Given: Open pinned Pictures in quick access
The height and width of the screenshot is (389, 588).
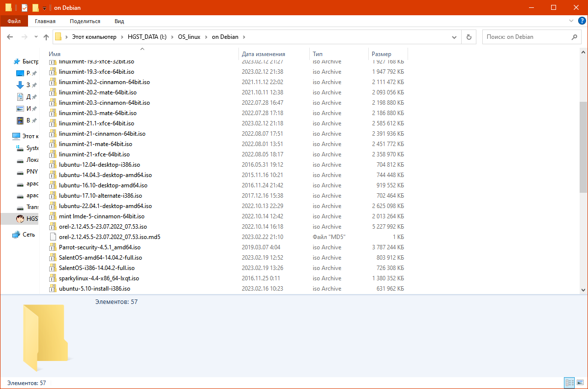Looking at the screenshot, I should (x=26, y=108).
